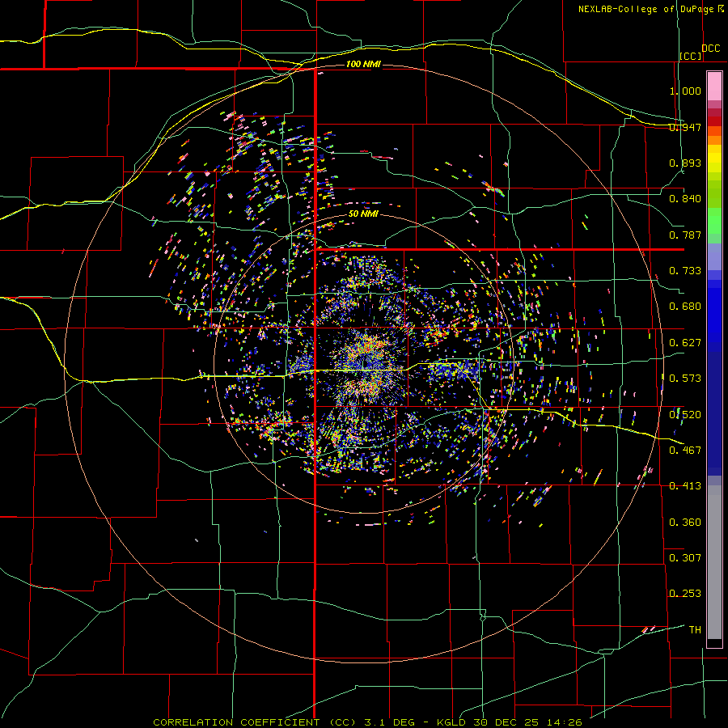Click the 0.840 scale value
Viewport: 728px width, 728px height.
point(685,199)
